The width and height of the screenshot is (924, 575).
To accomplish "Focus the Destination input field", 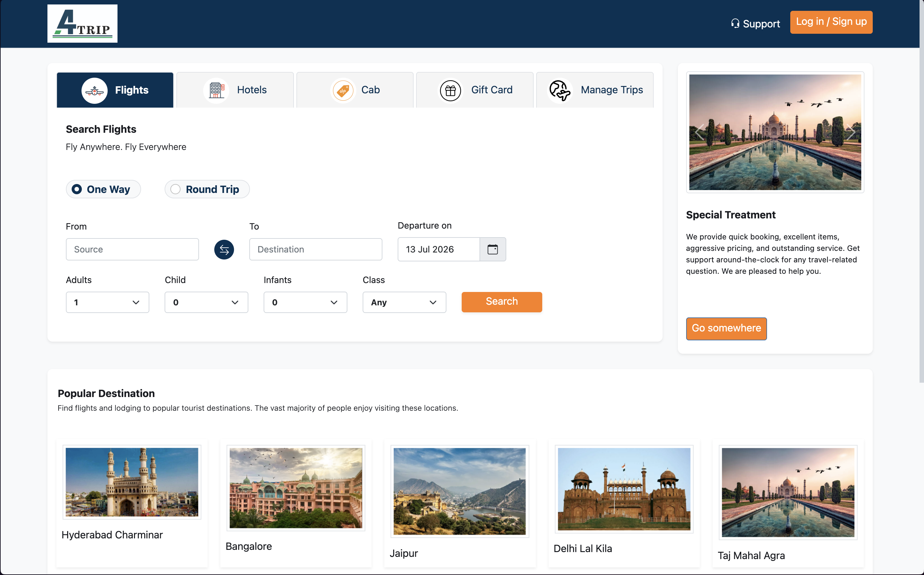I will (315, 250).
